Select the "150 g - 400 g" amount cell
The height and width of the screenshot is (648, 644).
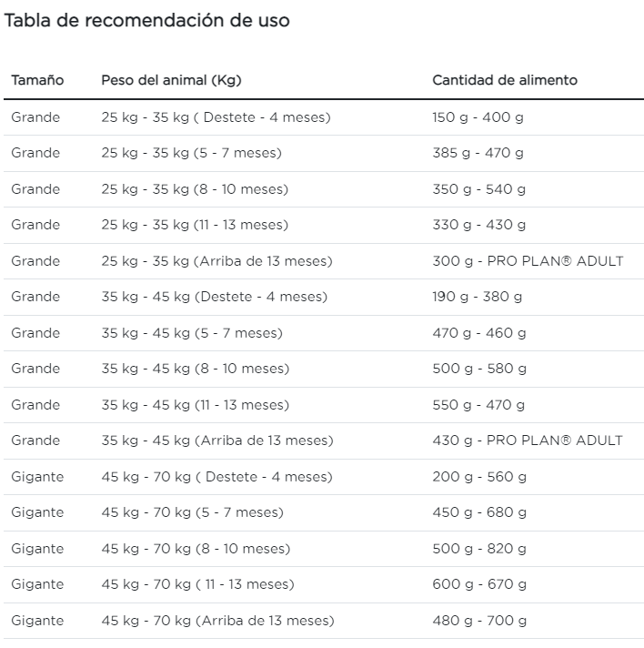(478, 117)
